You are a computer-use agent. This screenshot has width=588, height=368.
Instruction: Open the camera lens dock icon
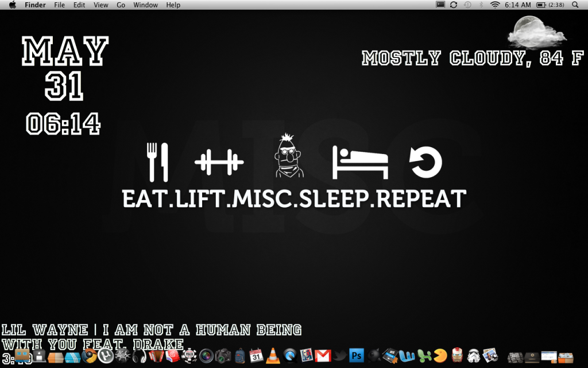click(206, 355)
